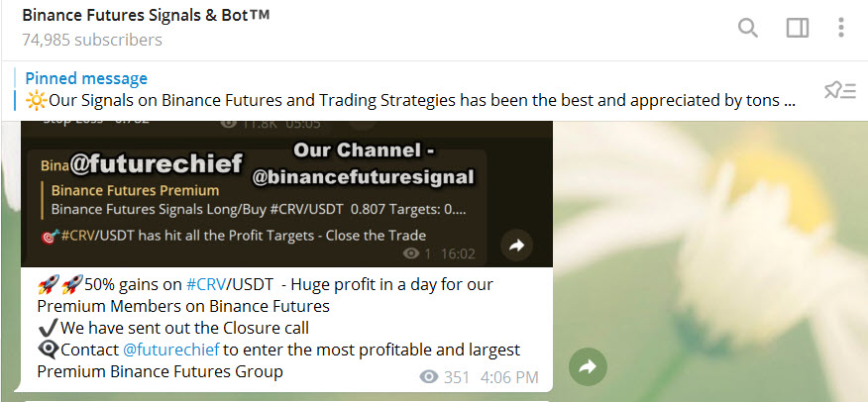Screen dimensions: 868x402
Task: Click the 74,985 subscribers count
Action: [92, 41]
